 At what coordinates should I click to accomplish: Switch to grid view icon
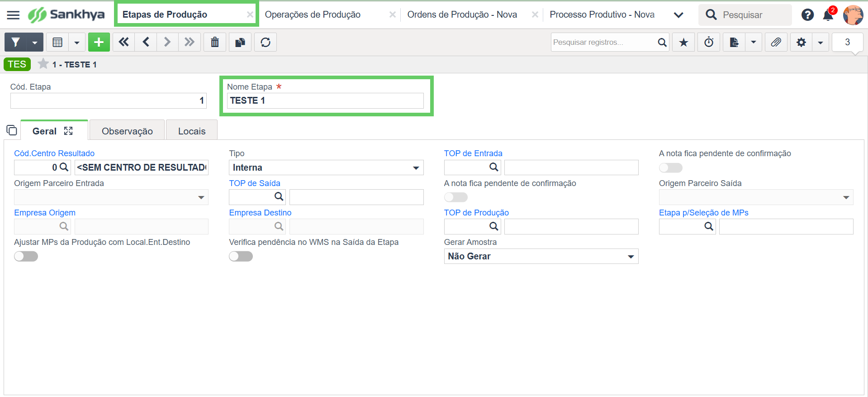click(57, 42)
